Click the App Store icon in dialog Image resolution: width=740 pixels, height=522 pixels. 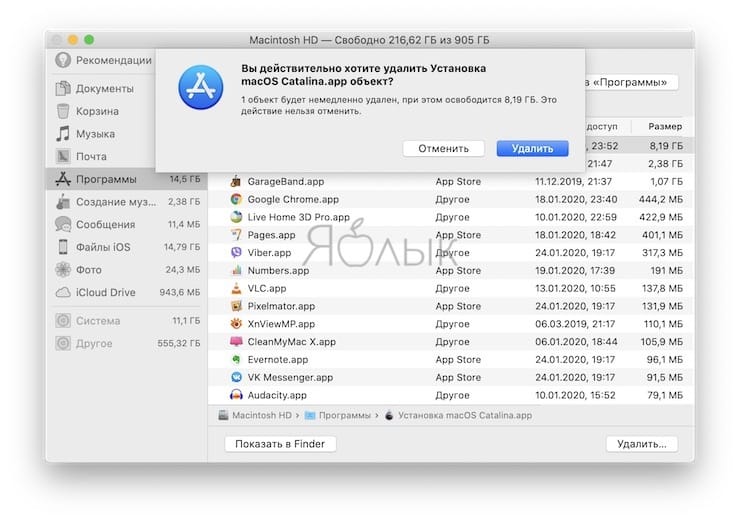pos(201,87)
